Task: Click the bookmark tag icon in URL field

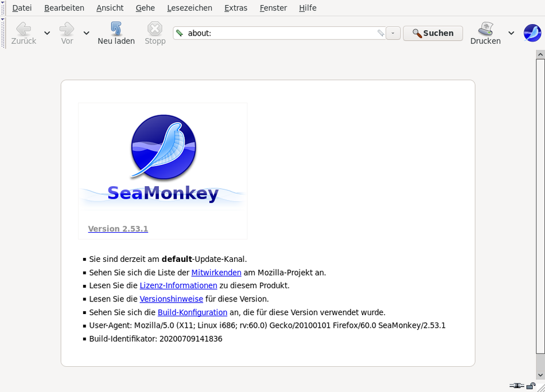Action: click(380, 33)
